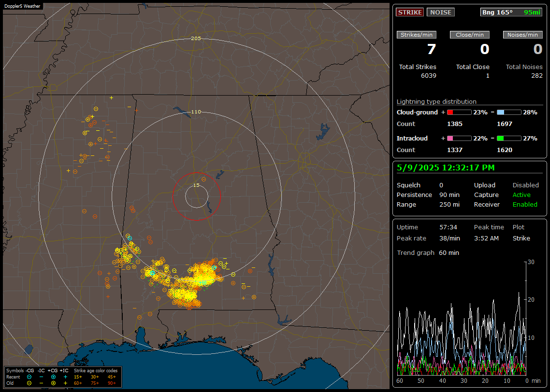Viewport: 550px width, 392px height.
Task: Click the Peak time value 3:52 AM
Action: (x=486, y=238)
